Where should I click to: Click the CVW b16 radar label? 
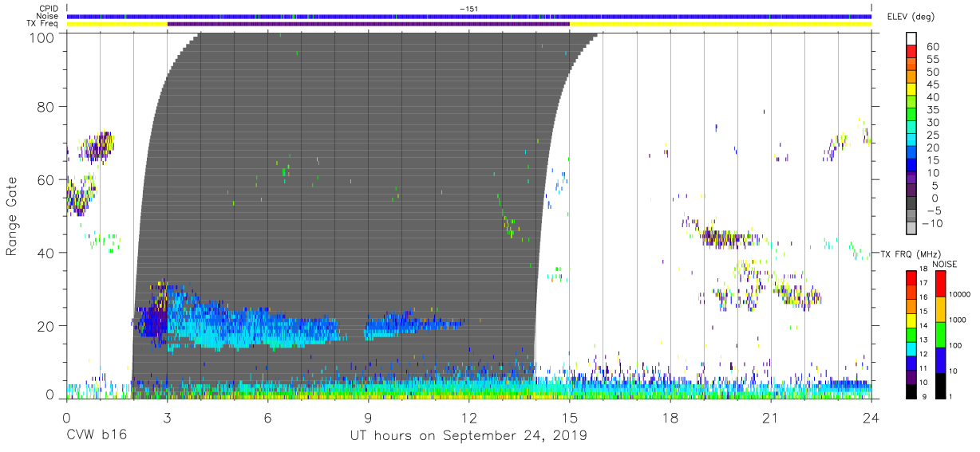[97, 435]
